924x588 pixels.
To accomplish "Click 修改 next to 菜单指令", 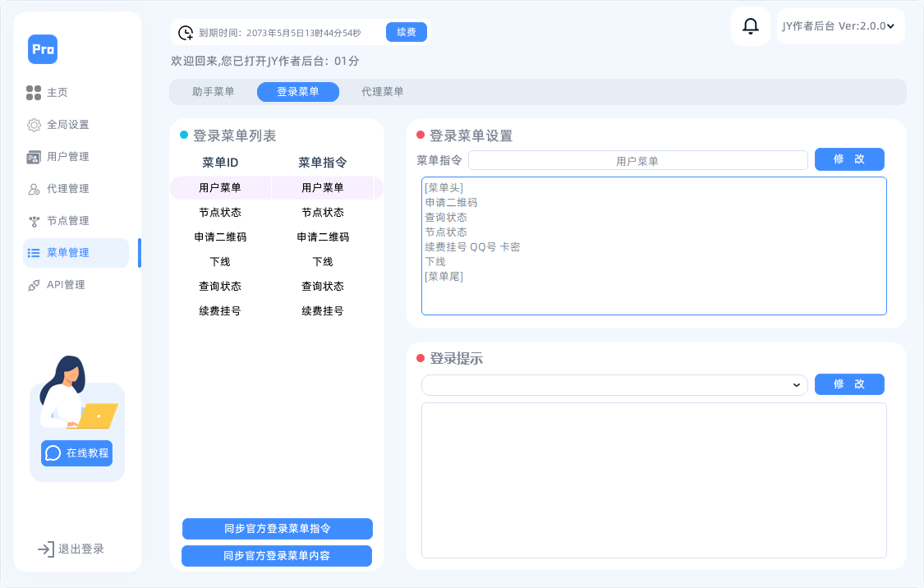I will click(849, 159).
